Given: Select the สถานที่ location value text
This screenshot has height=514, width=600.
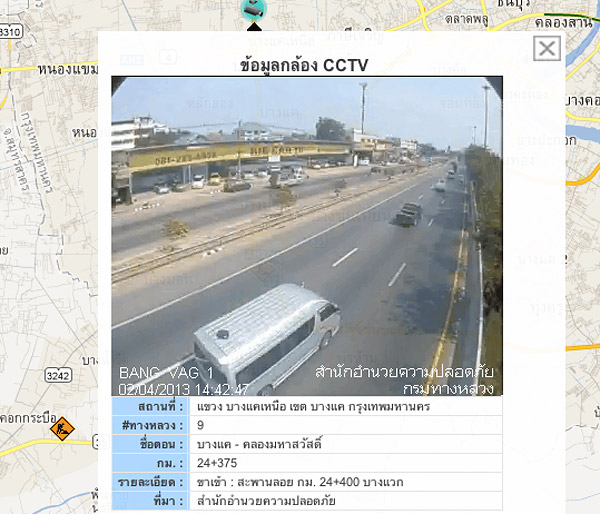Looking at the screenshot, I should pyautogui.click(x=313, y=406).
